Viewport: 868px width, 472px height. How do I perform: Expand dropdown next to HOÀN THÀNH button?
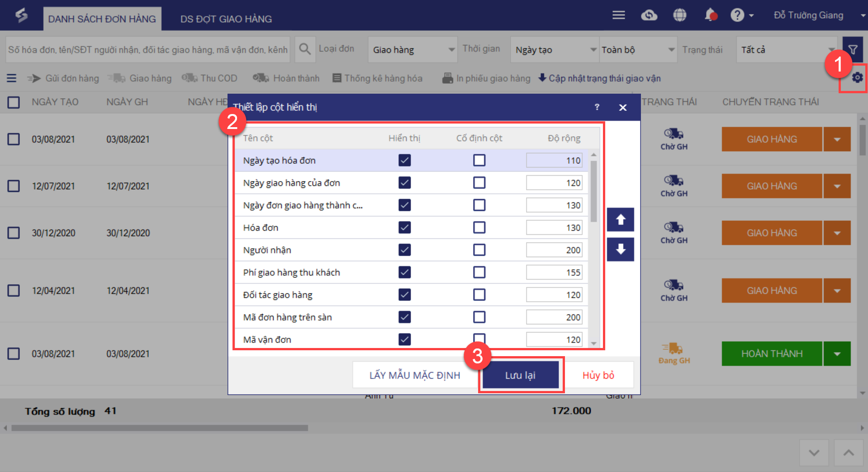pyautogui.click(x=837, y=354)
